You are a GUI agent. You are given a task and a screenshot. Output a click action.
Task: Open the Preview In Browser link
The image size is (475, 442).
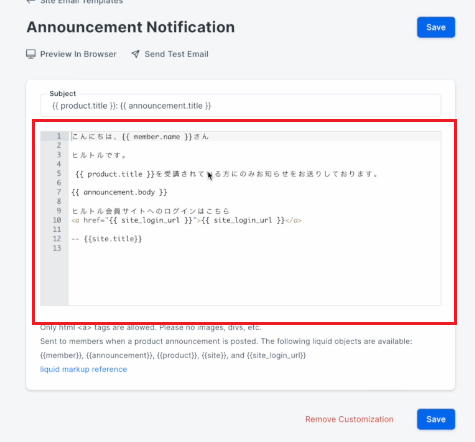pyautogui.click(x=78, y=54)
